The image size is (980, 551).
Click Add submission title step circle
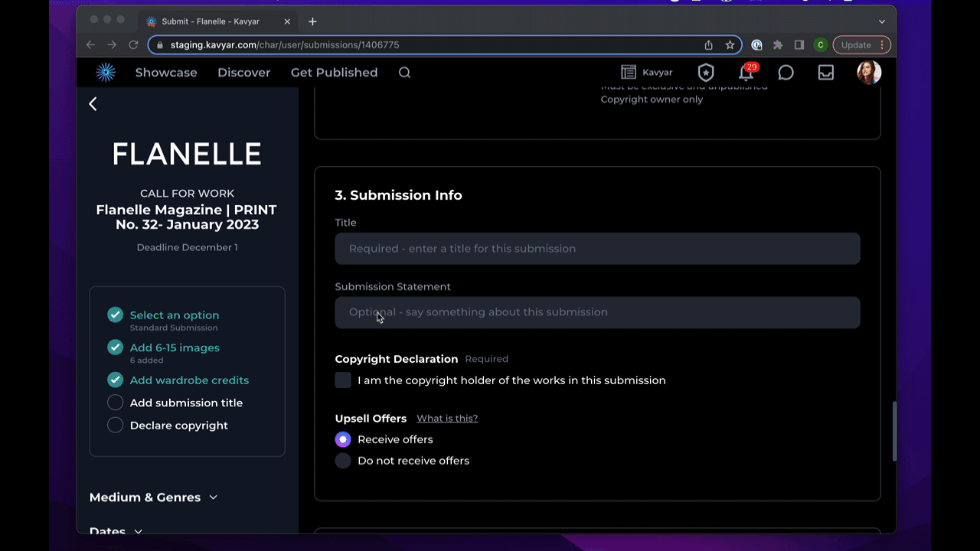(115, 403)
